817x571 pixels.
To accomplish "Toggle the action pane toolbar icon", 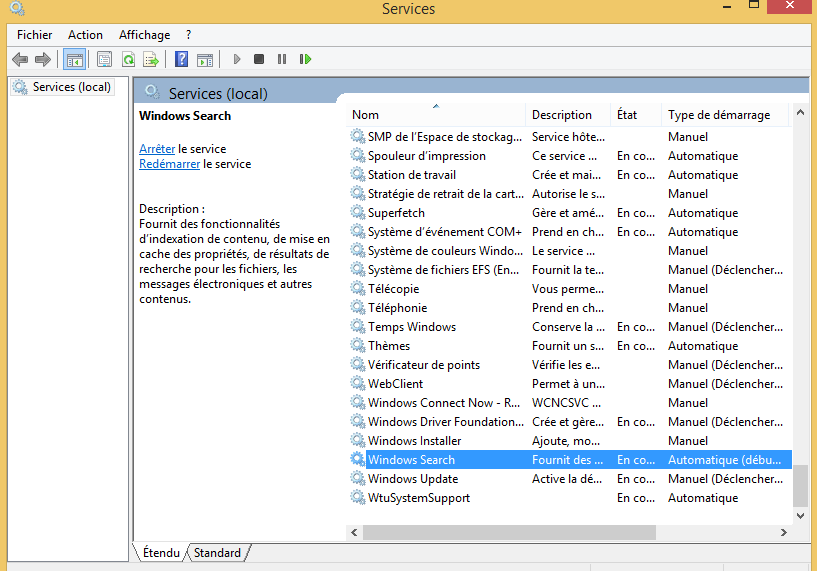I will point(205,59).
